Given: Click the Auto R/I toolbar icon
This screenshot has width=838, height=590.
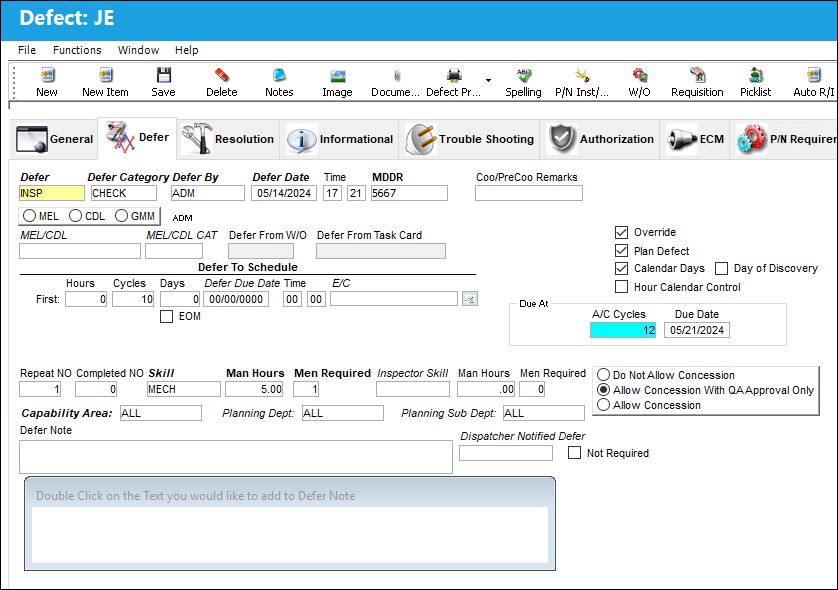Looking at the screenshot, I should coord(814,75).
